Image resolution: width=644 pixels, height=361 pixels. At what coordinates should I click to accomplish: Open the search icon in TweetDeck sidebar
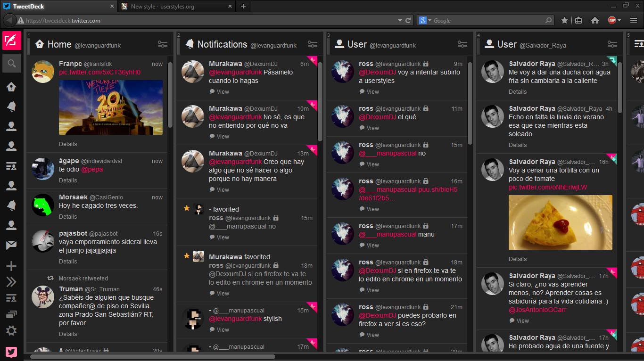pyautogui.click(x=11, y=63)
